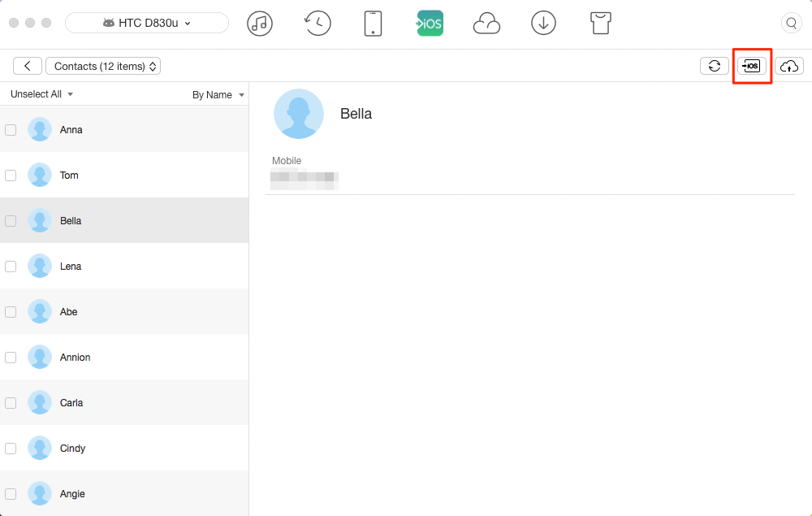Screen dimensions: 812x516
Task: Open the media downloader arrow icon
Action: (x=543, y=24)
